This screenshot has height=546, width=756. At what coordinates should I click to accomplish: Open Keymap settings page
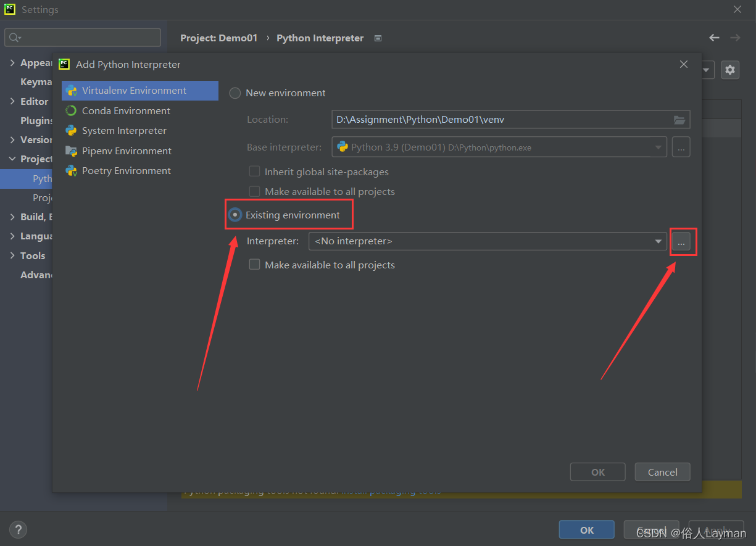coord(36,82)
